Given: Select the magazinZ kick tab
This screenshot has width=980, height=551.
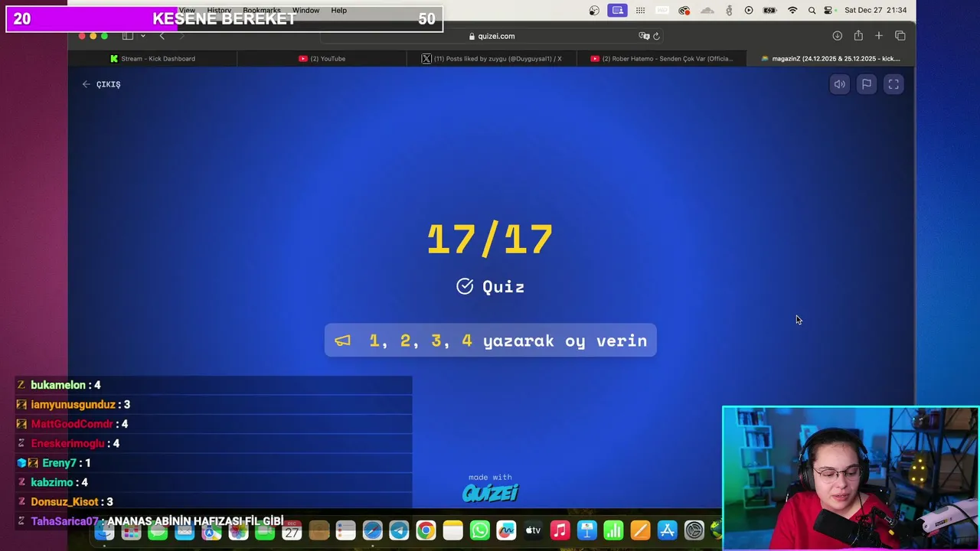Looking at the screenshot, I should tap(831, 58).
